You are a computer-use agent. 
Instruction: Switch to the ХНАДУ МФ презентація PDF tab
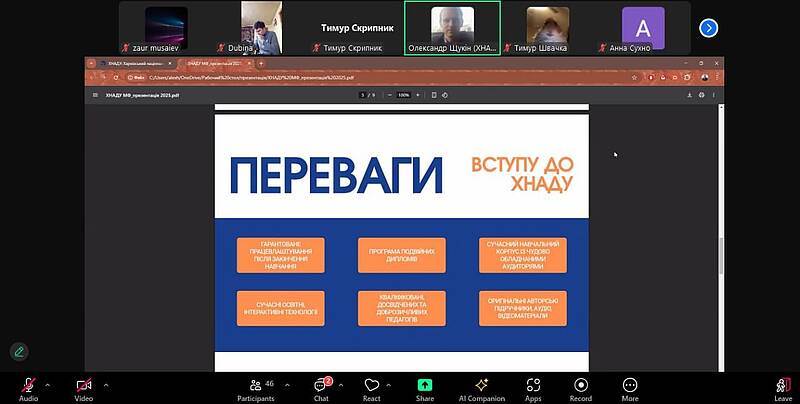[x=217, y=64]
